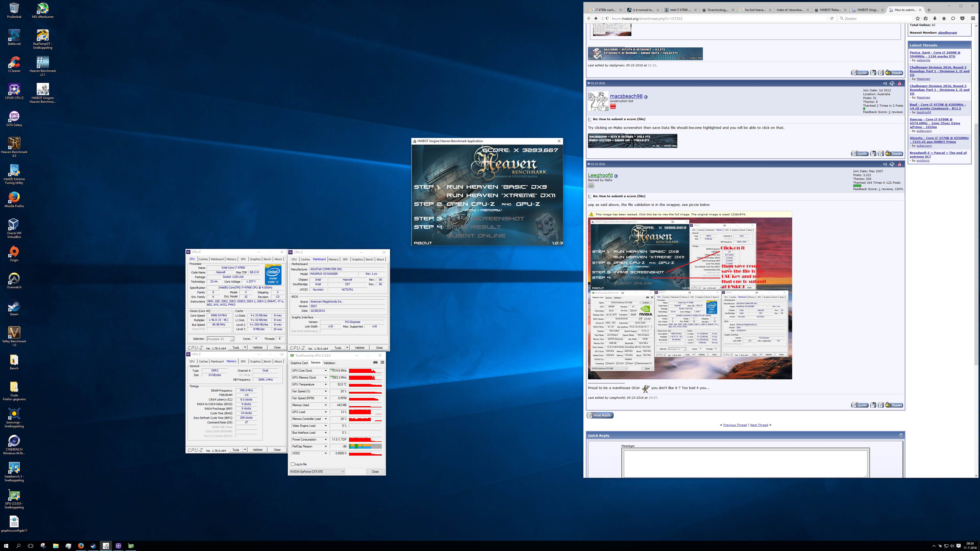Screen dimensions: 980x551
Task: Open the resized benchmark screenshot in Leeghoofd's post
Action: pos(690,298)
